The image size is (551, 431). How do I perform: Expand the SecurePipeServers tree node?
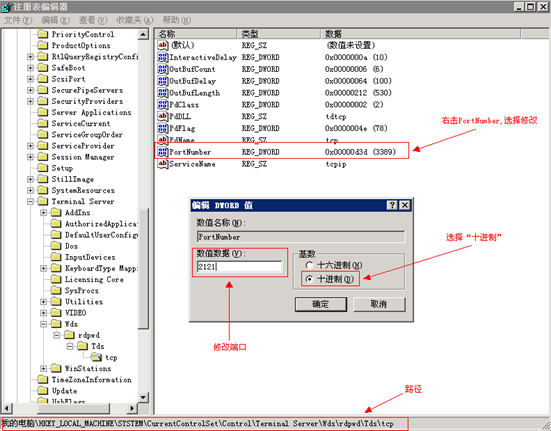31,90
